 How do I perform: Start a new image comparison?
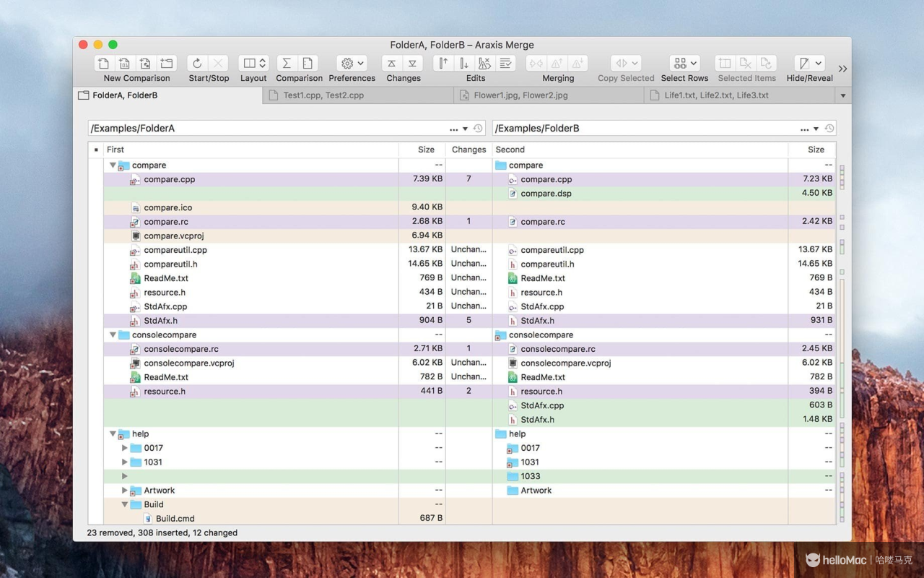point(146,64)
